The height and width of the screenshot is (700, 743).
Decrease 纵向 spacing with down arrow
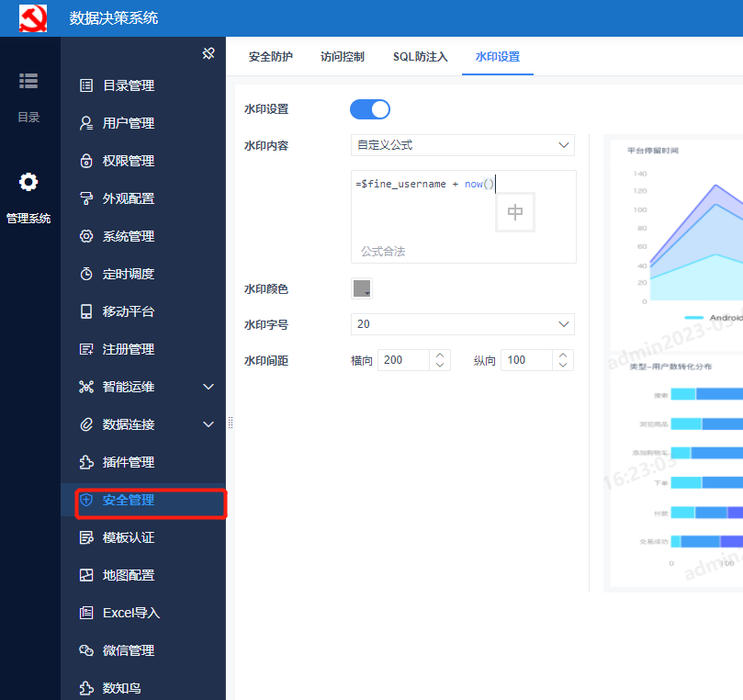(563, 365)
